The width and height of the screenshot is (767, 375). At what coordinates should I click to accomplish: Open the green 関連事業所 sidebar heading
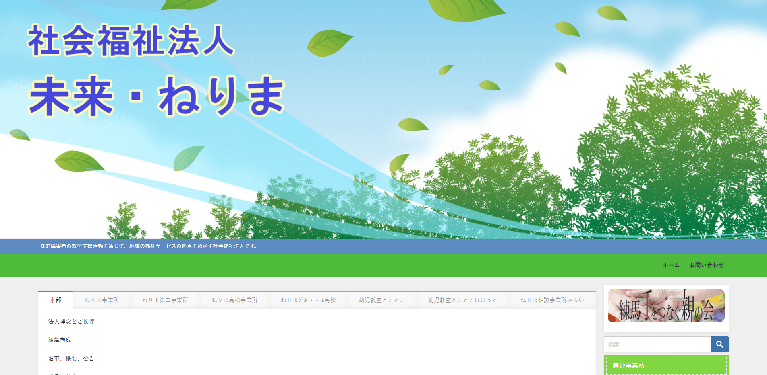pos(666,365)
